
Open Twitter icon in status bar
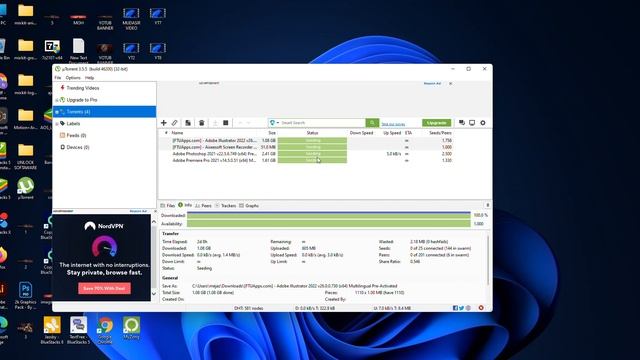pyautogui.click(x=462, y=308)
